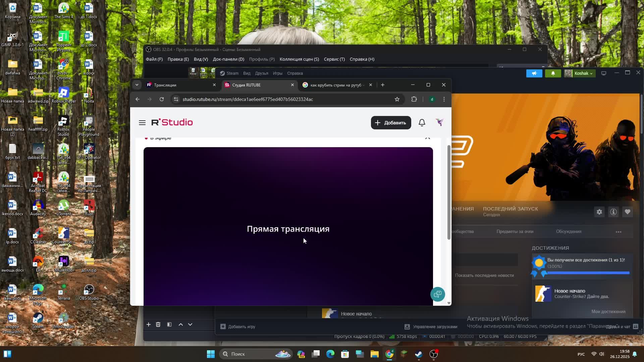Bookmark this page with the star icon
The height and width of the screenshot is (362, 644).
pyautogui.click(x=397, y=99)
